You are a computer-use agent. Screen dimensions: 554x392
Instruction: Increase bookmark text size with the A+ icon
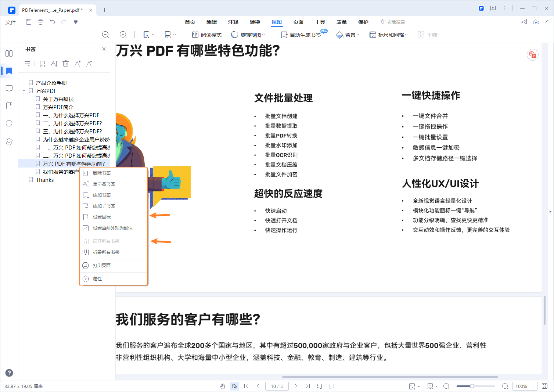point(77,63)
